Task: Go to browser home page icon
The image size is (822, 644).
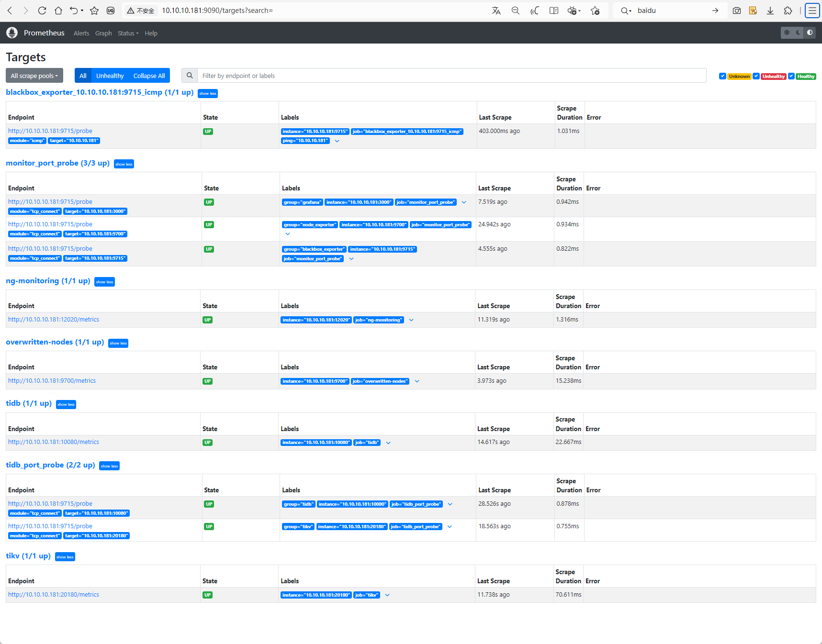Action: tap(58, 11)
